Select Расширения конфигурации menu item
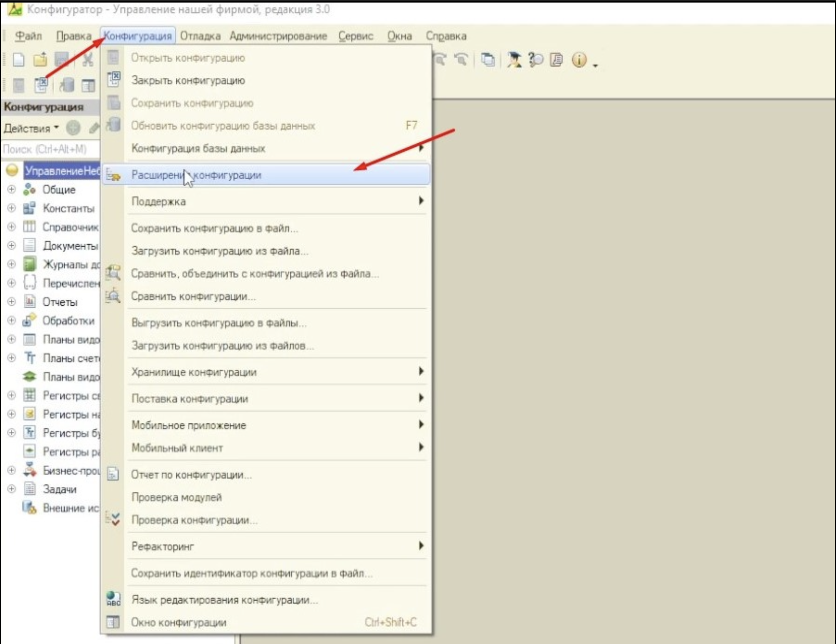The height and width of the screenshot is (644, 836). [266, 175]
